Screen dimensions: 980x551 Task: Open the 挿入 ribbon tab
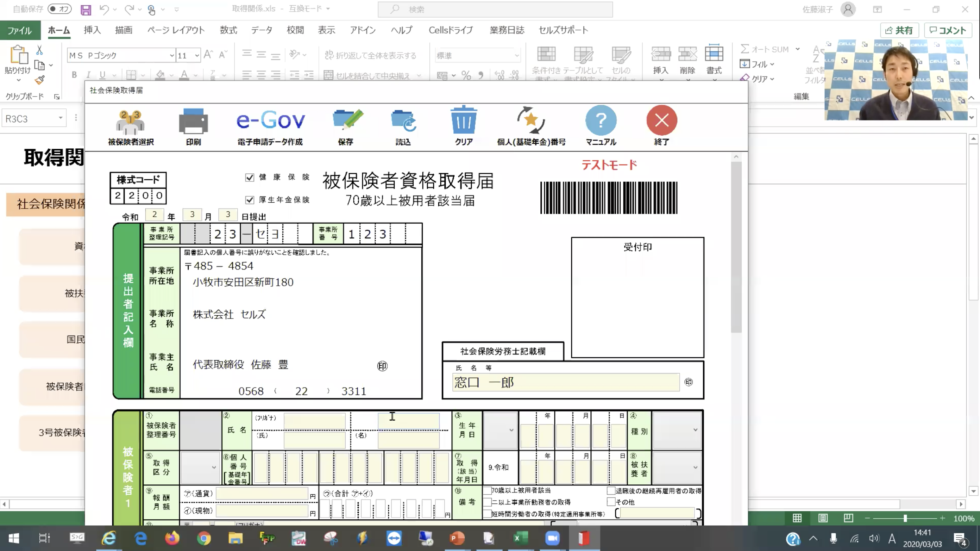[x=92, y=30]
